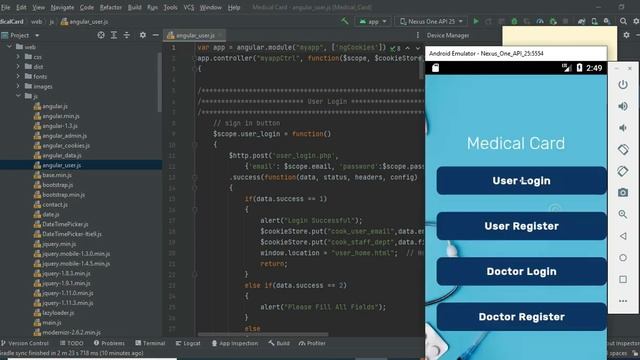Image resolution: width=640 pixels, height=360 pixels.
Task: Run the app with the green play button
Action: (476, 21)
